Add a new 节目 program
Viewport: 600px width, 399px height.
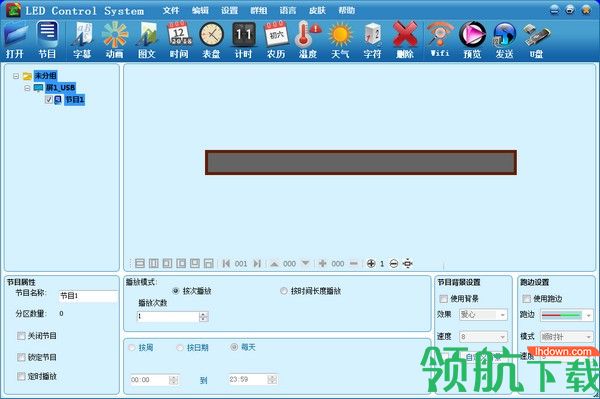tap(47, 41)
